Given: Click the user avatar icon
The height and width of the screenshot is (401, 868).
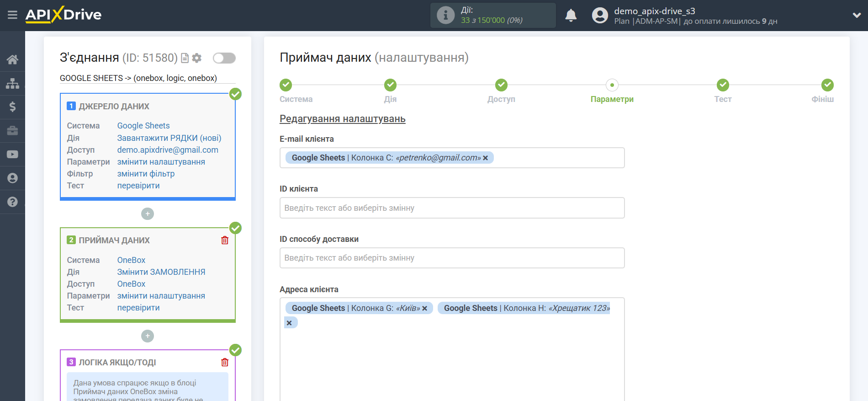Looking at the screenshot, I should (x=600, y=16).
